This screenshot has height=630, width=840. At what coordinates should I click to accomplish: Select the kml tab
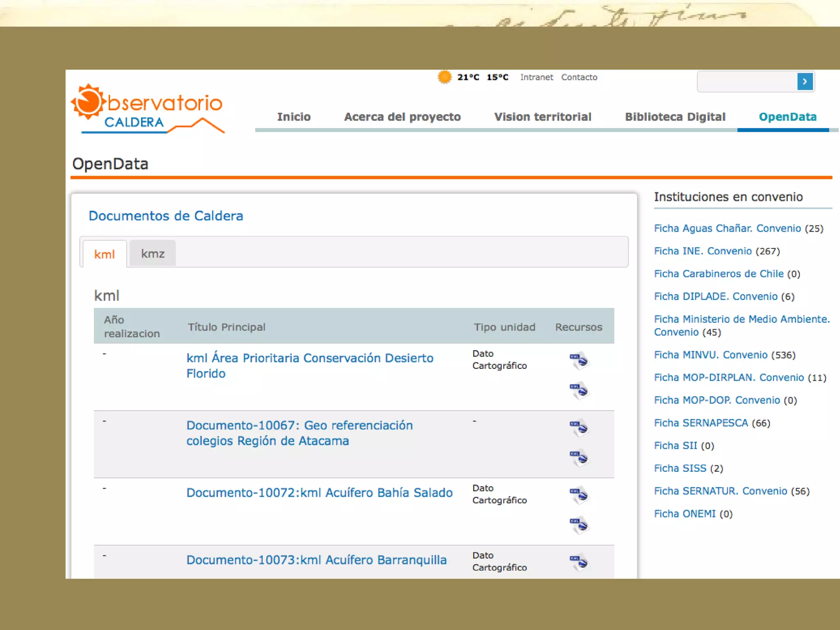coord(105,254)
